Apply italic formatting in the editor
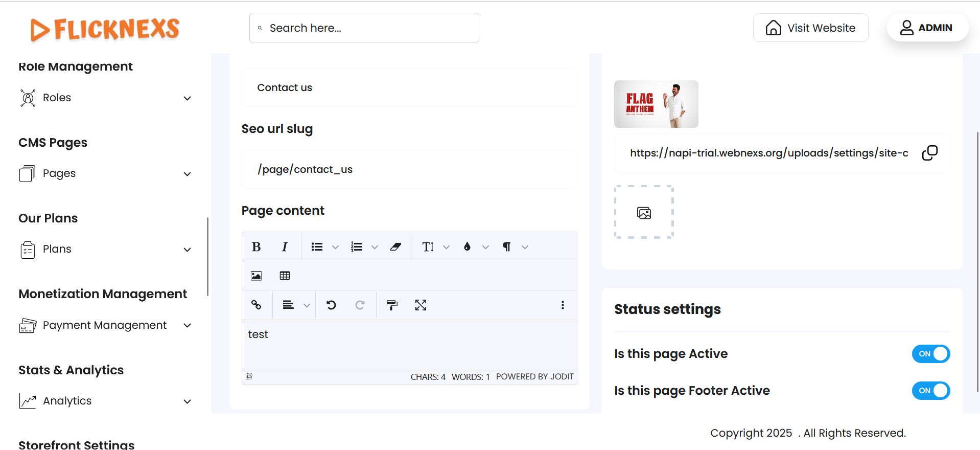 click(x=285, y=247)
